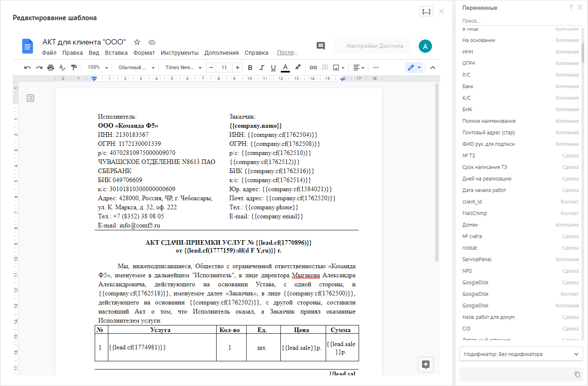Toggle variables panel braces button
Viewport: 588px width, 386px height.
tap(427, 11)
